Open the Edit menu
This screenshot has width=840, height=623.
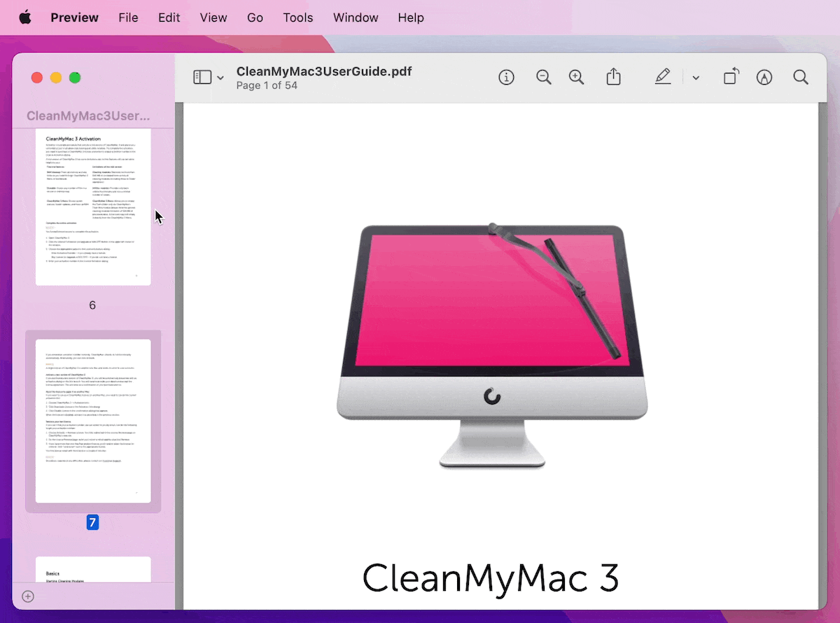pos(169,17)
